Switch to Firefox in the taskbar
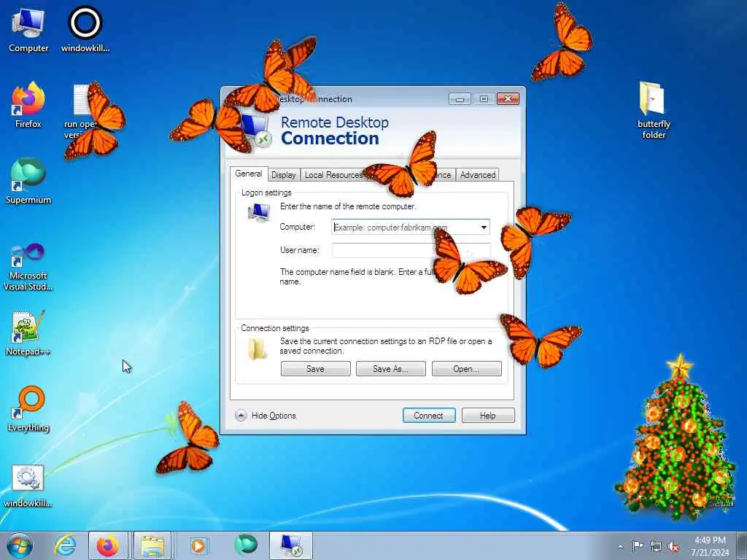 pyautogui.click(x=108, y=545)
